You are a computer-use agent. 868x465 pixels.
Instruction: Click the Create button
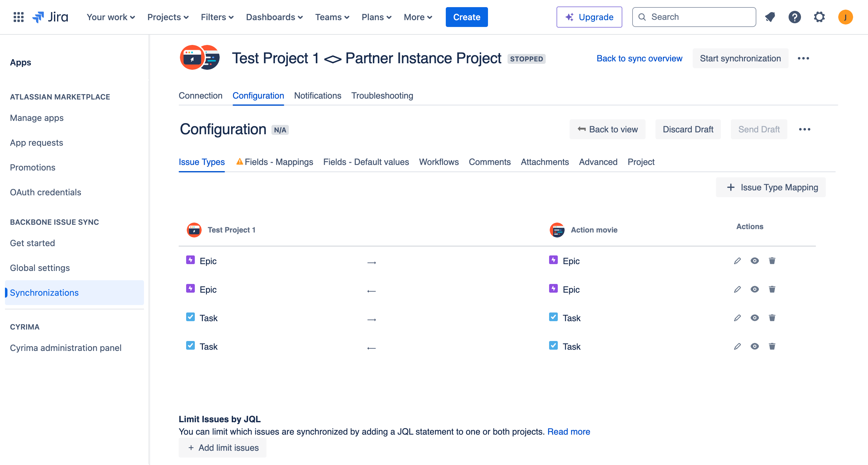466,17
